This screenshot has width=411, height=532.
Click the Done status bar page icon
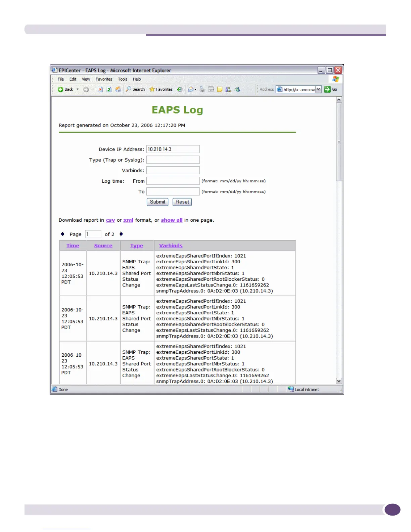tap(54, 389)
